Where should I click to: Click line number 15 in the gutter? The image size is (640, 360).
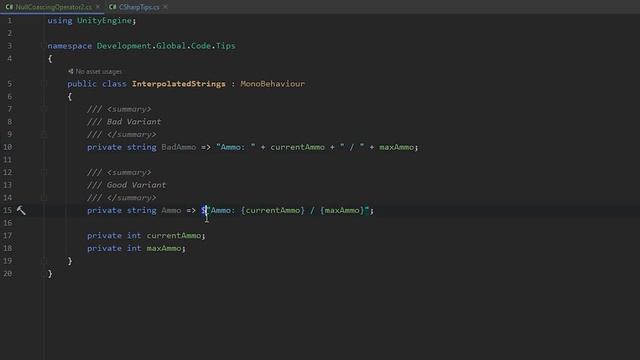[x=8, y=210]
